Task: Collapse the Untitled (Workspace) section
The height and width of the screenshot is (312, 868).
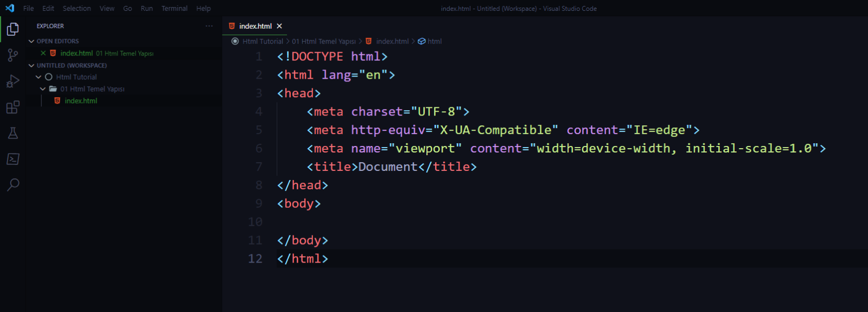Action: (31, 66)
